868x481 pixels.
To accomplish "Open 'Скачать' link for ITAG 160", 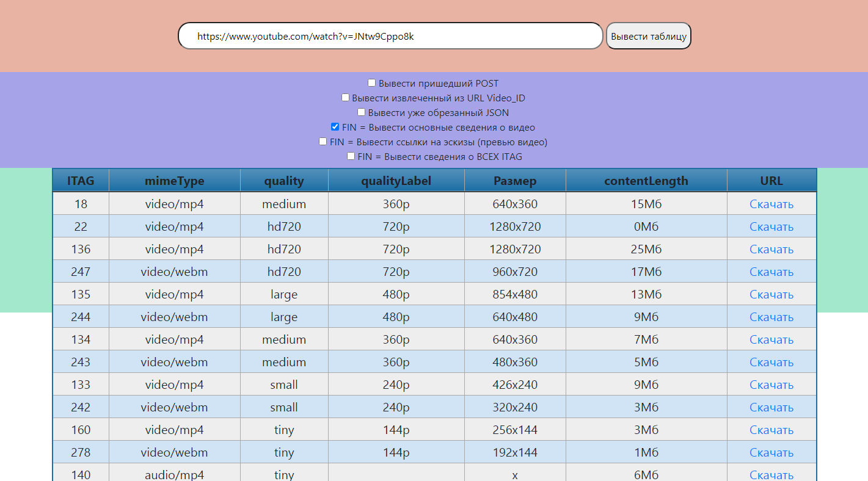I will [771, 430].
